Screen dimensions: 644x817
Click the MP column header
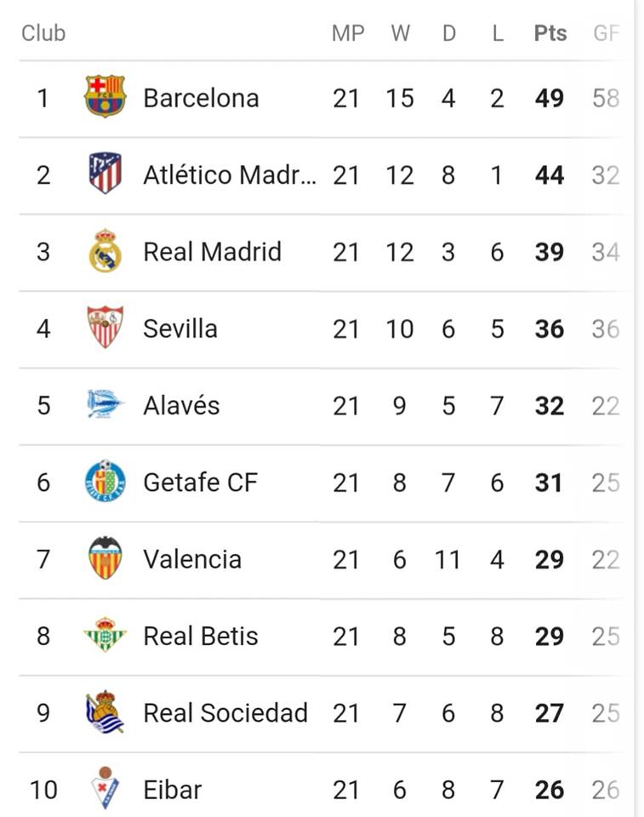348,33
